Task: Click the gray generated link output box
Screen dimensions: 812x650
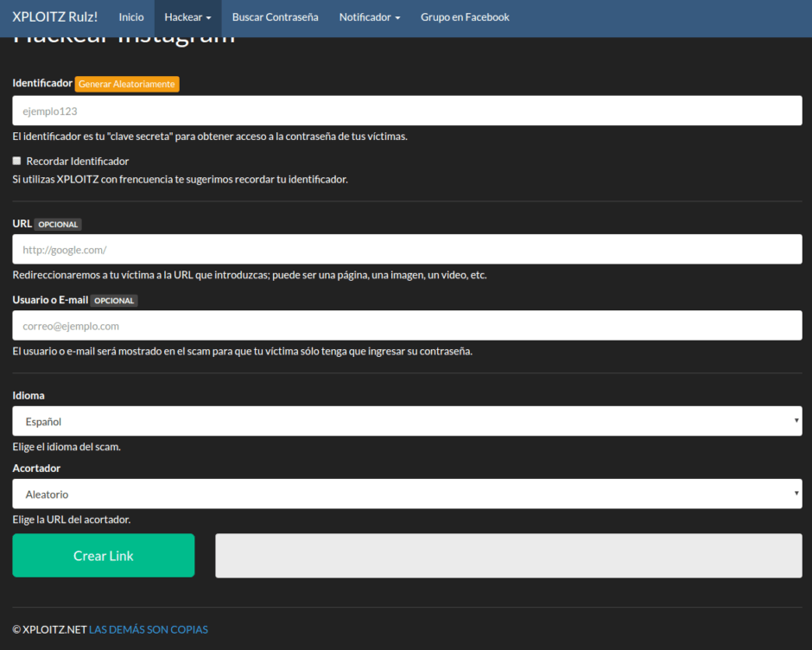Action: coord(509,556)
